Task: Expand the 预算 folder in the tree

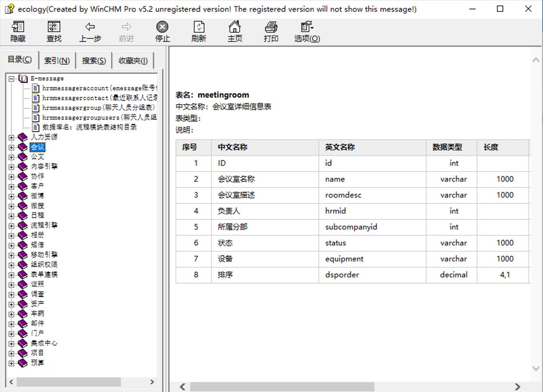Action: point(11,363)
